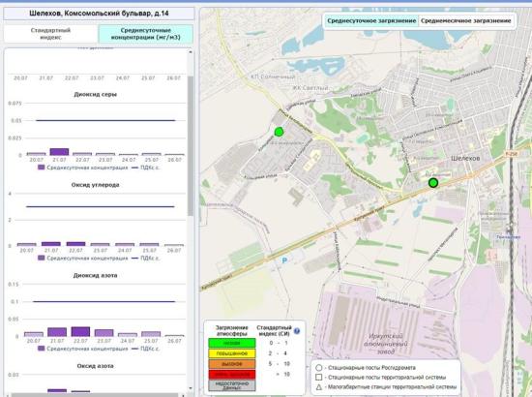This screenshot has width=532, height=397.
Task: Click the blue parking P icon on map
Action: (x=284, y=260)
